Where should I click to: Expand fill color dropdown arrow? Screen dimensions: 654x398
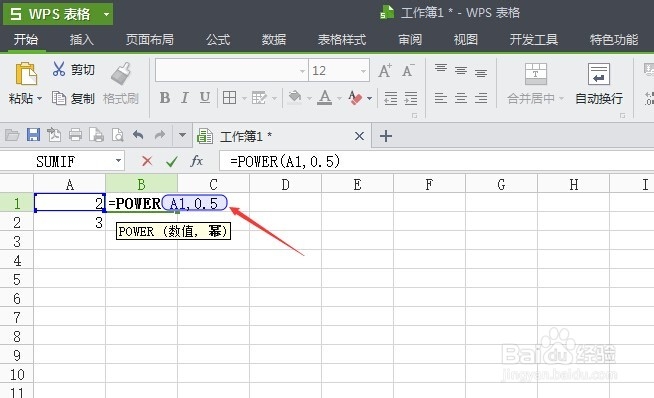[x=309, y=99]
